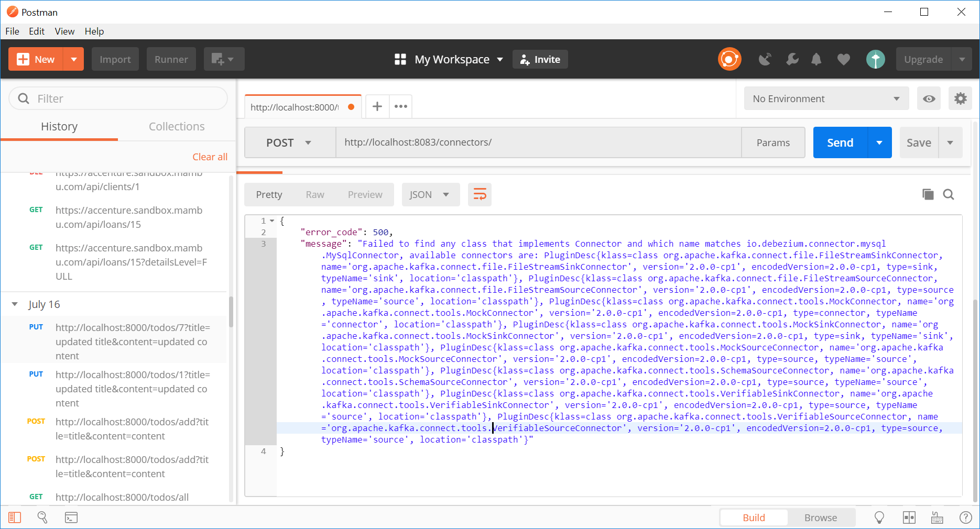The width and height of the screenshot is (980, 529).
Task: Change the POST method dropdown
Action: [290, 142]
